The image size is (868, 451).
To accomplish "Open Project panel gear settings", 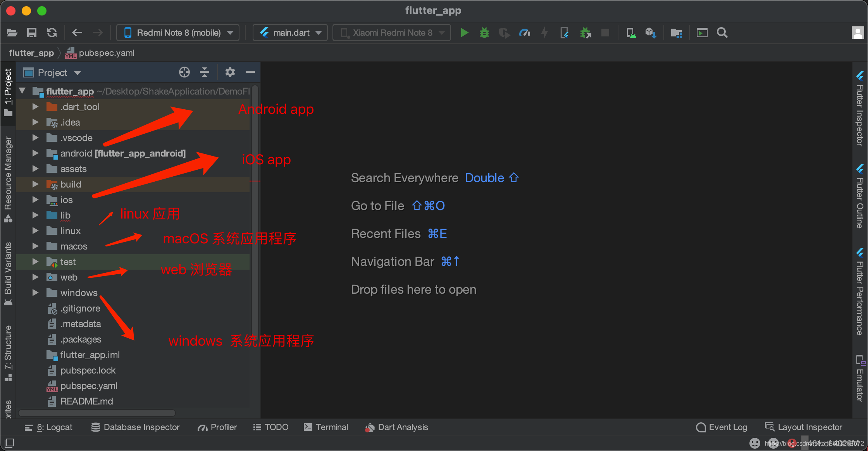I will pyautogui.click(x=230, y=72).
